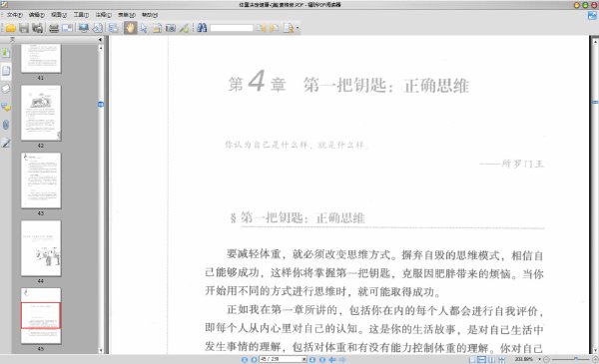The image size is (599, 364).
Task: Open the Tools menu
Action: tap(81, 15)
